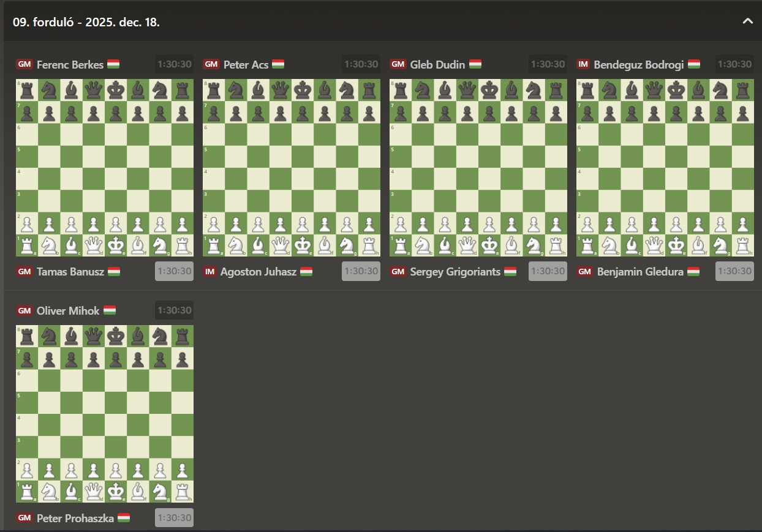Screen dimensions: 762x532
Task: Click GM title badge next to Peter Acs
Action: (211, 64)
